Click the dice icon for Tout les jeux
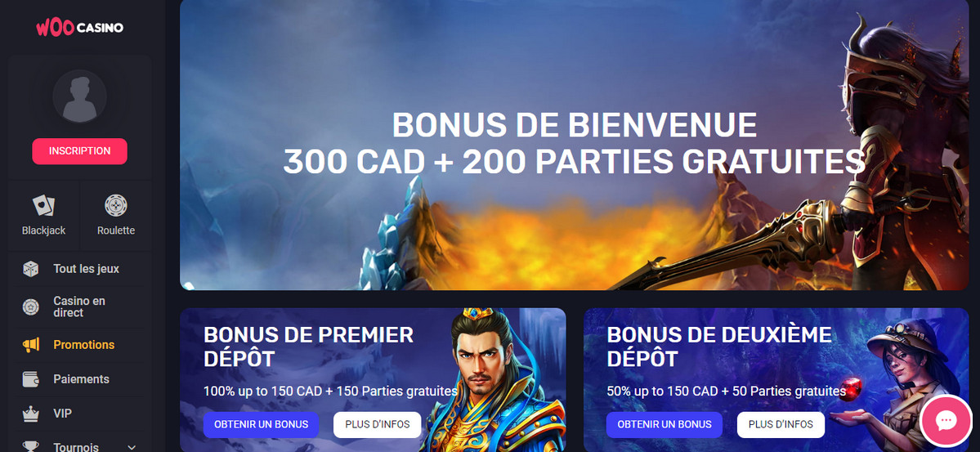This screenshot has width=980, height=452. tap(30, 269)
